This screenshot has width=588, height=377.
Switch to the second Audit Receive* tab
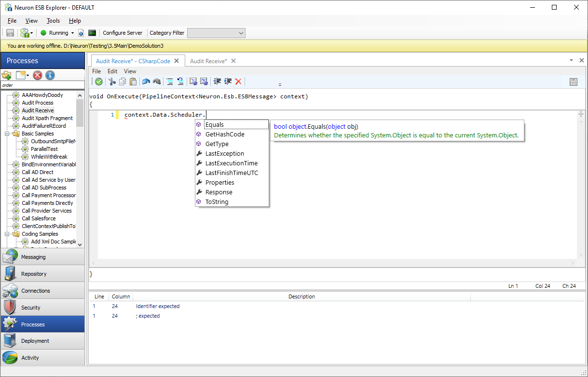click(x=208, y=61)
